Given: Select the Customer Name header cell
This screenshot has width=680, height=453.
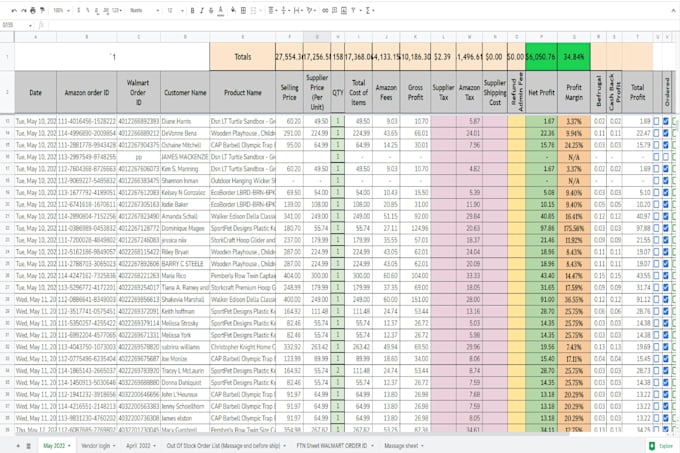Looking at the screenshot, I should point(185,92).
